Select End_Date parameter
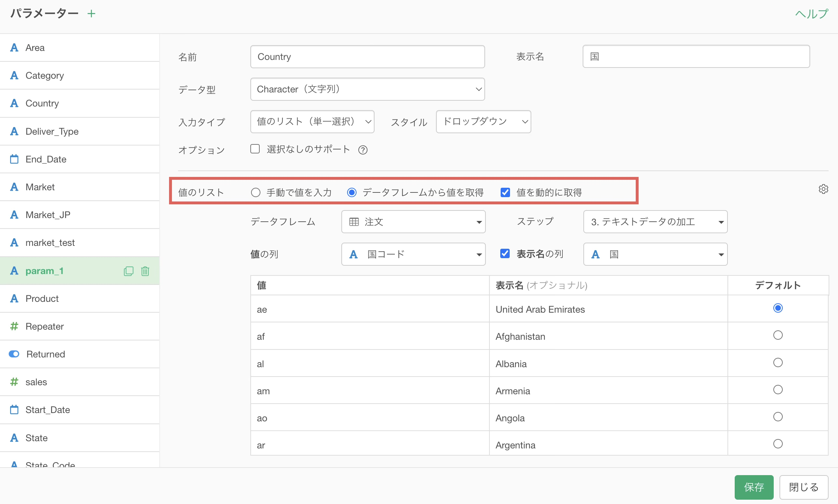Screen dimensions: 838x504 [79, 159]
